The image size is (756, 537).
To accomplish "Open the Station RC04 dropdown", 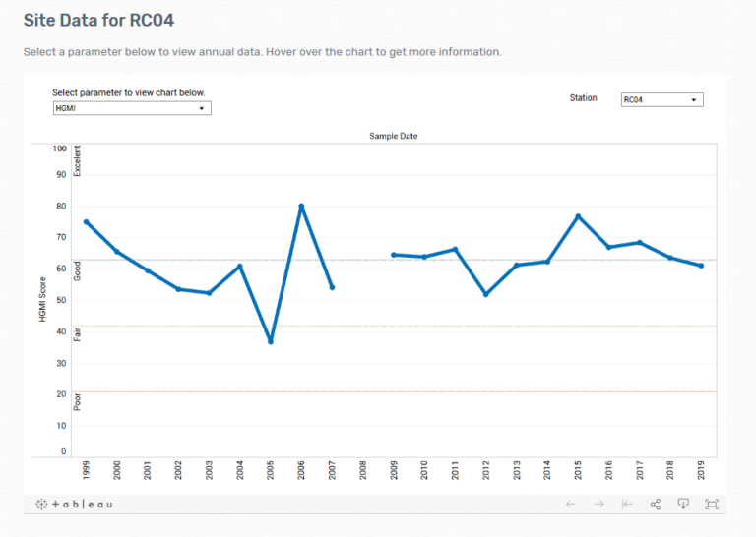I will click(661, 99).
